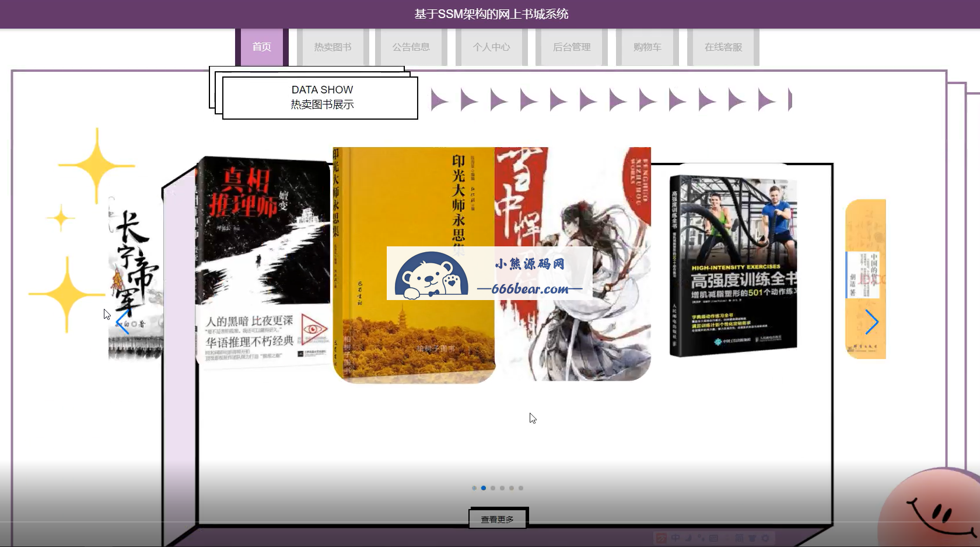Viewport: 980px width, 547px height.
Task: Open the 购物车 shopping cart tab
Action: click(647, 47)
